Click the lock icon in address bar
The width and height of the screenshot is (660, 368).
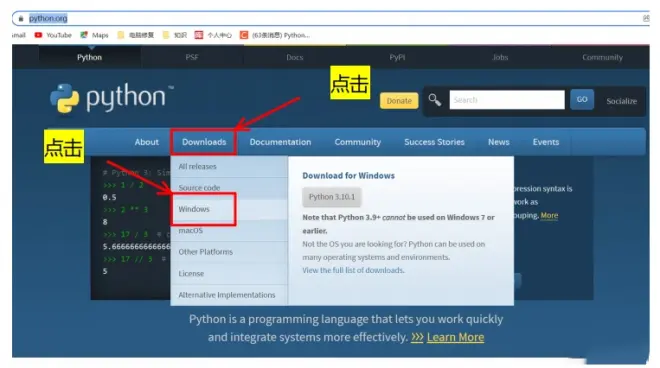click(21, 19)
